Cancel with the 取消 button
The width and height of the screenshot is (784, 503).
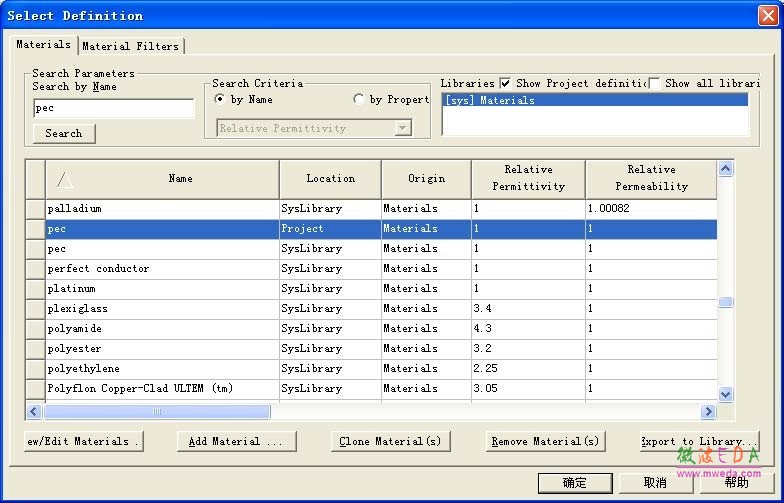[656, 483]
